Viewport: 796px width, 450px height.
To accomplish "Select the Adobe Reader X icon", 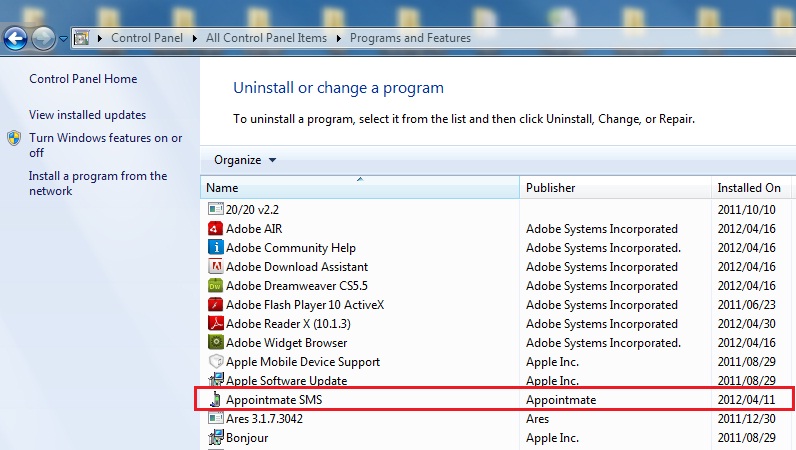I will coord(216,324).
